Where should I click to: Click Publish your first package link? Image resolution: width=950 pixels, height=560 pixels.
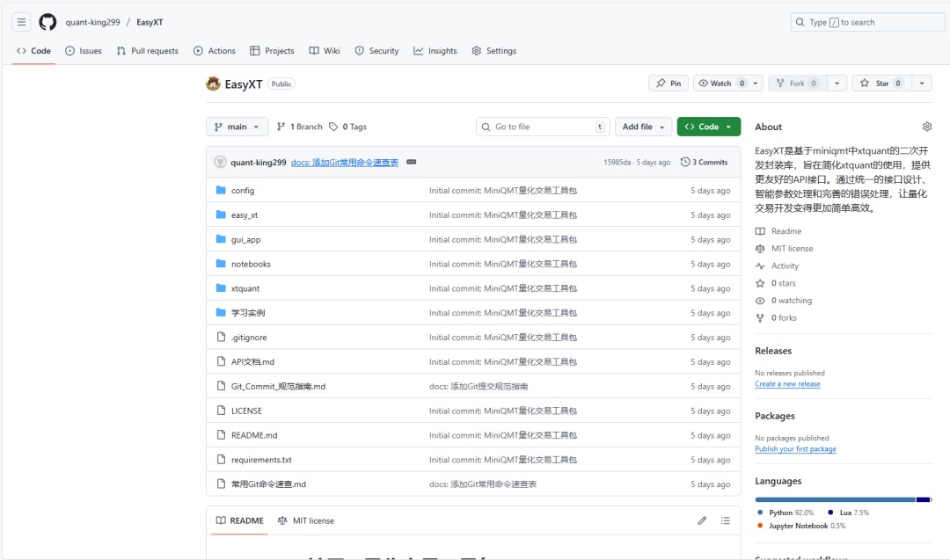[x=795, y=448]
